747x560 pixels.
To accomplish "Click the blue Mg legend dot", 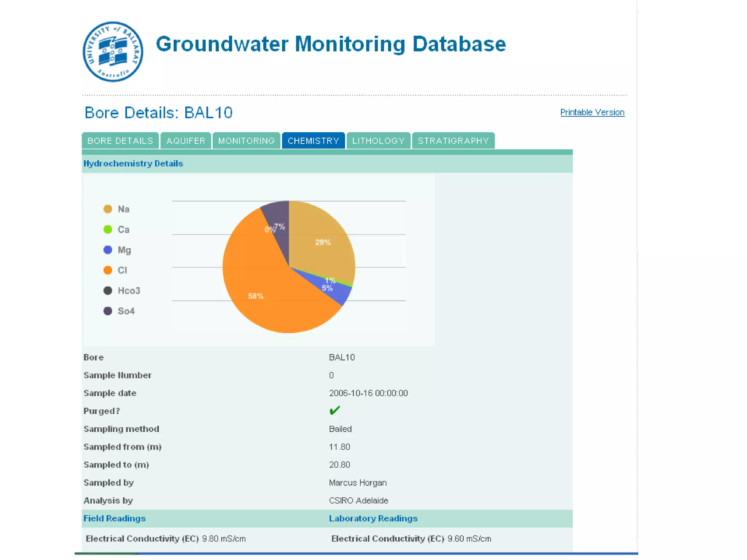I will (108, 250).
